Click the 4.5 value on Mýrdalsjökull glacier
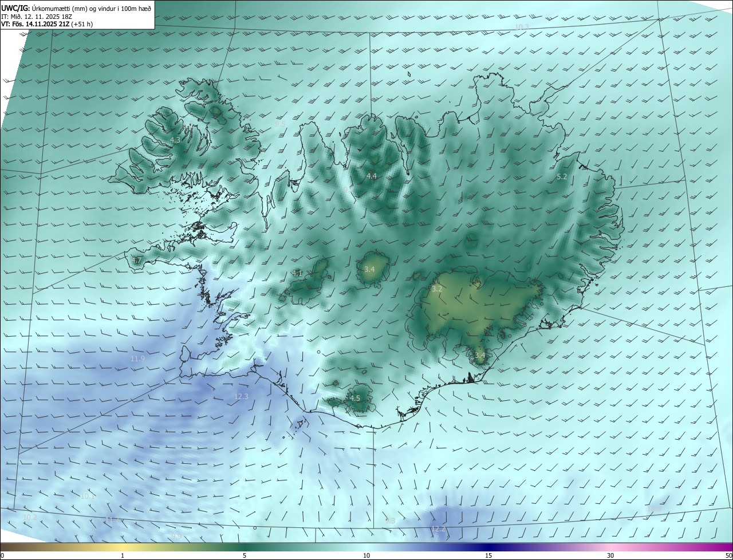The height and width of the screenshot is (560, 733). tap(354, 398)
